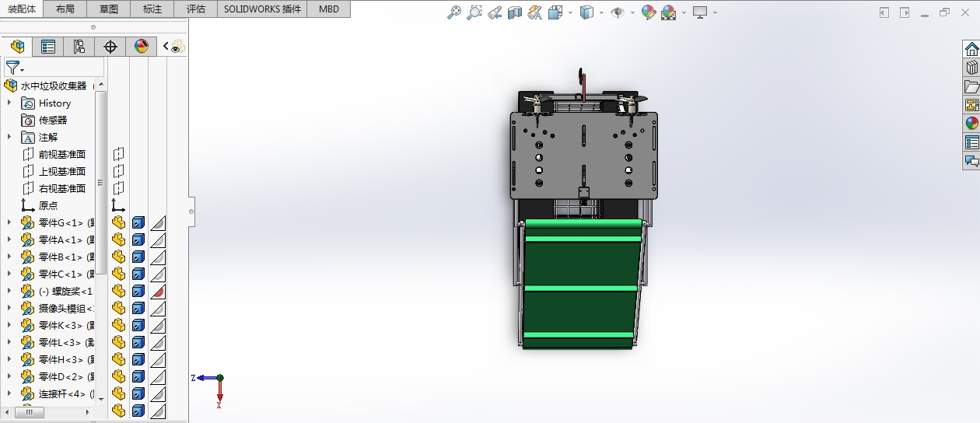This screenshot has height=423, width=980.
Task: Open SOLIDWORKS Resources home in task pane
Action: pos(971,49)
